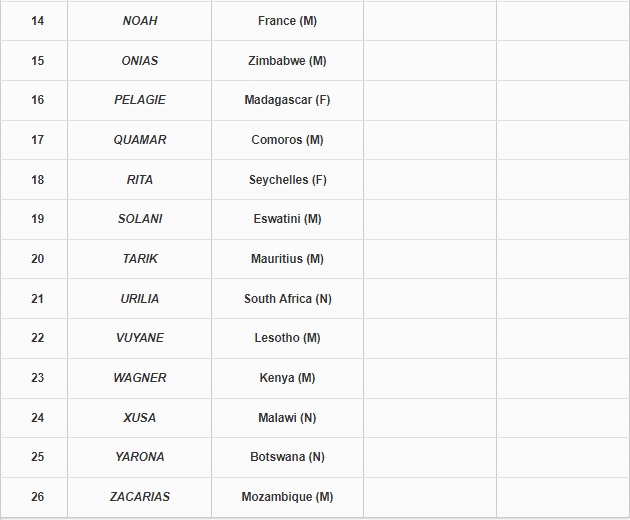The image size is (630, 520).
Task: Click the NOAH name cell
Action: click(140, 21)
